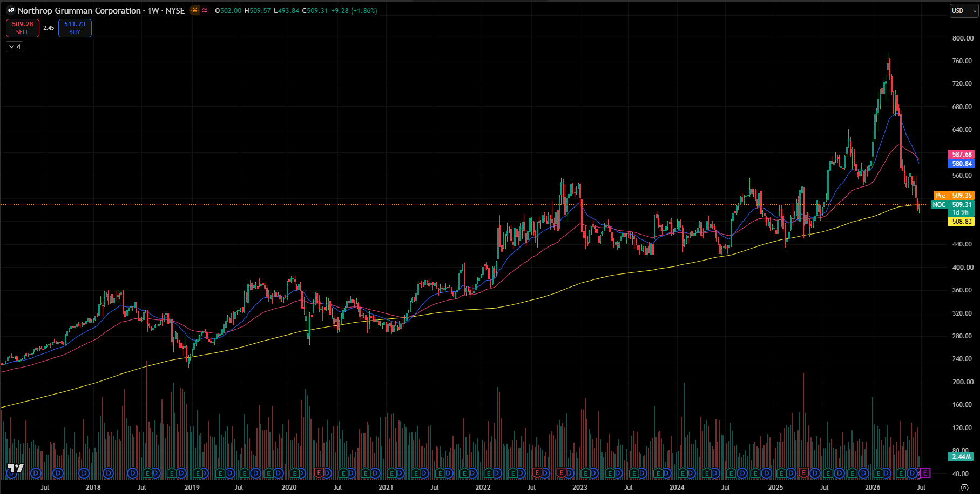
Task: Click the 509.28 SELL button
Action: (23, 28)
